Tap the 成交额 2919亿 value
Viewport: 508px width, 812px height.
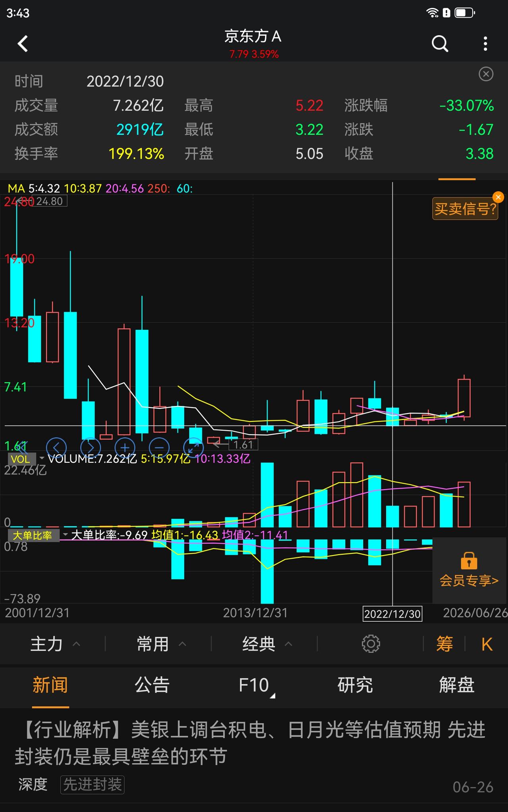tap(140, 130)
